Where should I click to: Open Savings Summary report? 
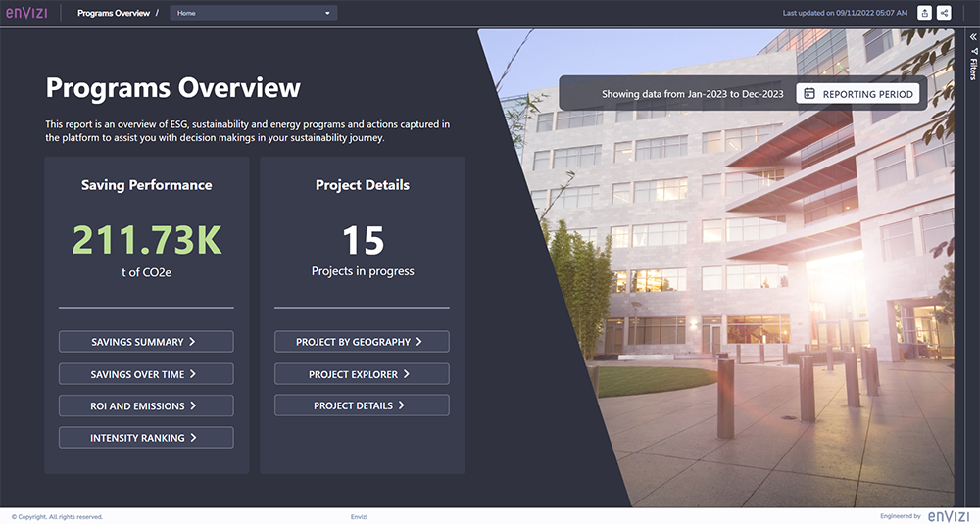(x=146, y=342)
